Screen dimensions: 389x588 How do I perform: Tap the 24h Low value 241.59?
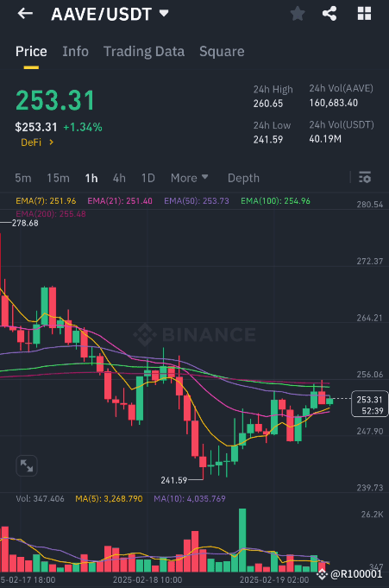click(x=268, y=140)
